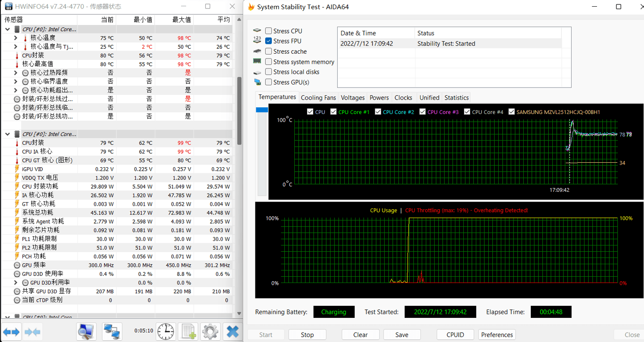This screenshot has width=644, height=342.
Task: Click Save button in AIDA64
Action: point(402,334)
